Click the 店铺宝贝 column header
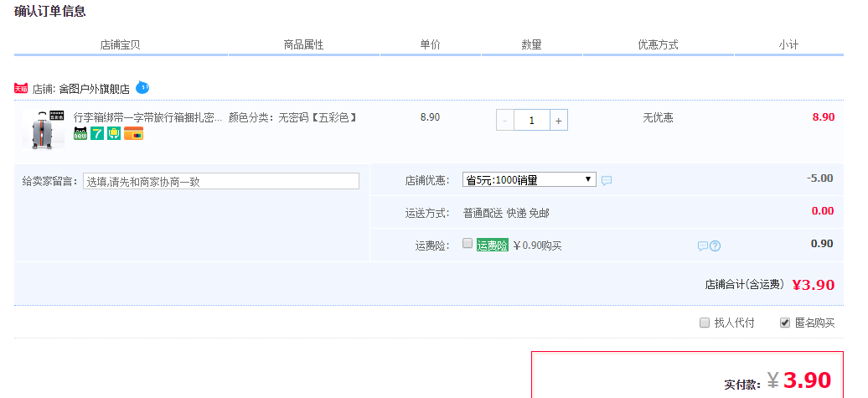The height and width of the screenshot is (398, 868). tap(120, 45)
